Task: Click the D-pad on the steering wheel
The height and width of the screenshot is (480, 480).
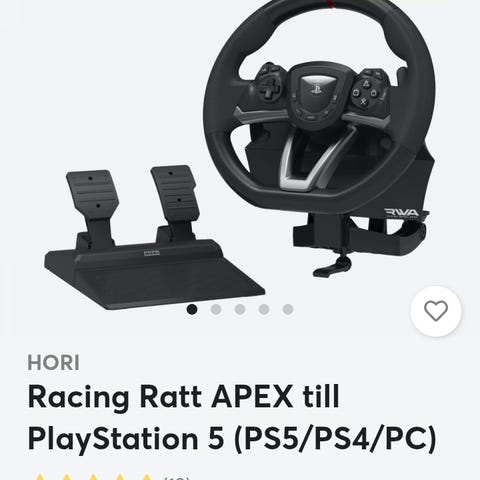Action: pos(269,88)
